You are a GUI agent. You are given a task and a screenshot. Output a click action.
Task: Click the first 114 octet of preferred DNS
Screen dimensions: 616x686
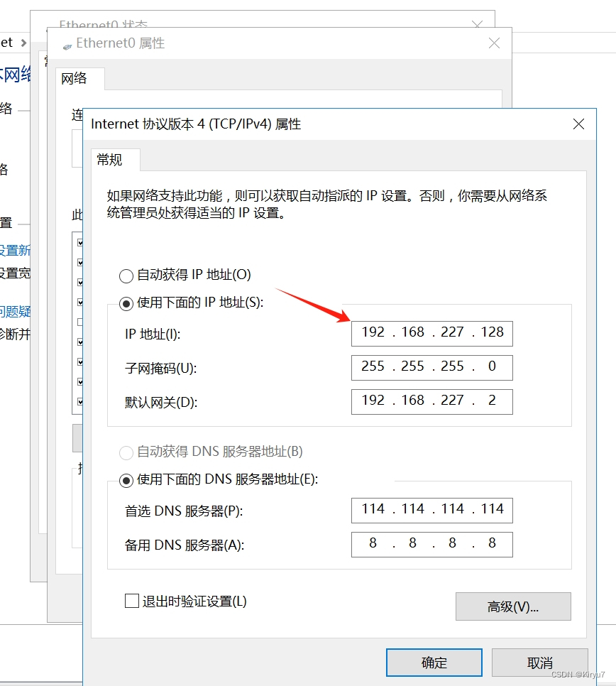tap(373, 508)
